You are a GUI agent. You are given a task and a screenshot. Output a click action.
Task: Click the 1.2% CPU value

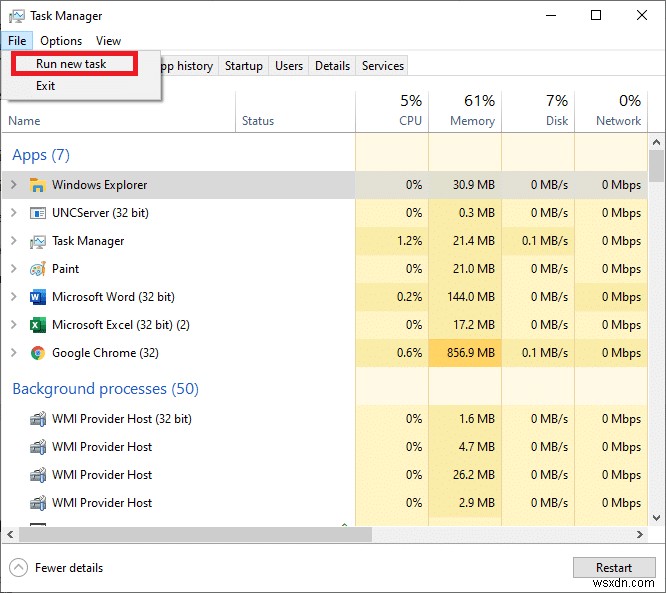click(x=409, y=241)
